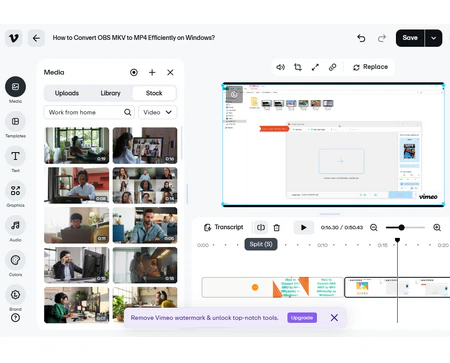Open the Transcript panel
This screenshot has height=363, width=450.
223,227
